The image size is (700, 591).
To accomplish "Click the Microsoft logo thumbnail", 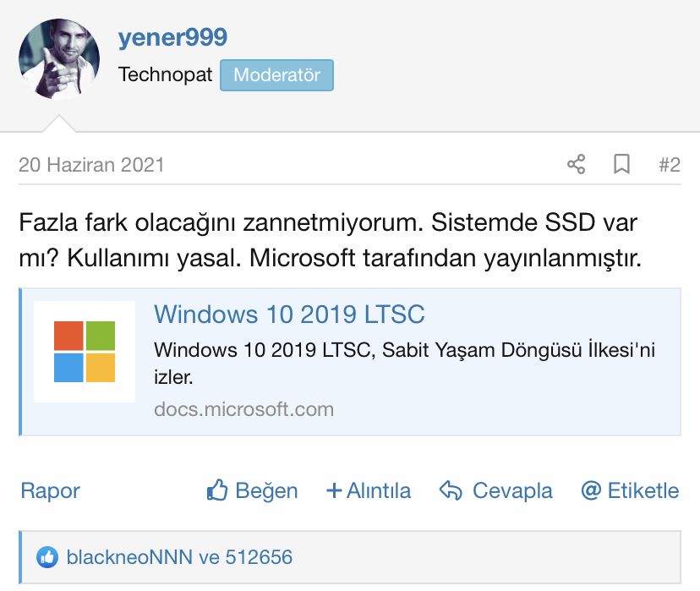I will (x=85, y=351).
